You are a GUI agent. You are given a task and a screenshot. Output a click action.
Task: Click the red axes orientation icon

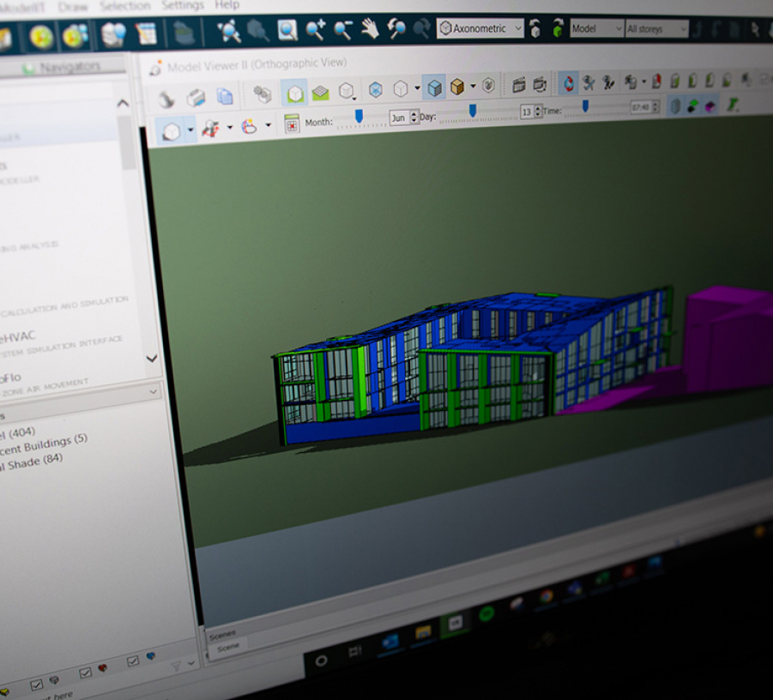tap(211, 129)
